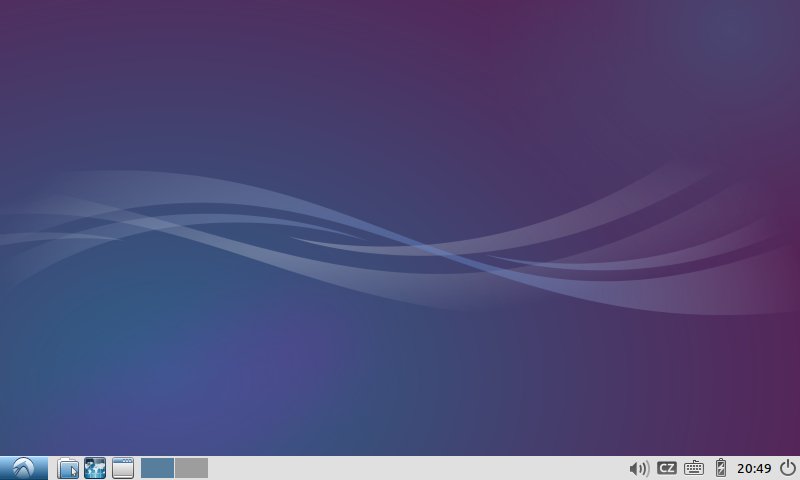The width and height of the screenshot is (800, 480).
Task: Select the inactive desktop in the pager
Action: pos(191,468)
